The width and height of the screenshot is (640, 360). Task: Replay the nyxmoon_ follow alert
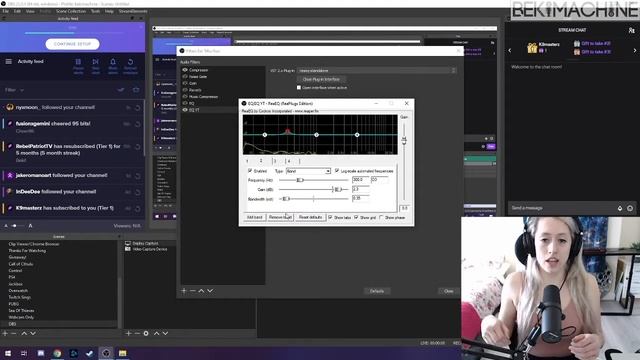(x=138, y=108)
